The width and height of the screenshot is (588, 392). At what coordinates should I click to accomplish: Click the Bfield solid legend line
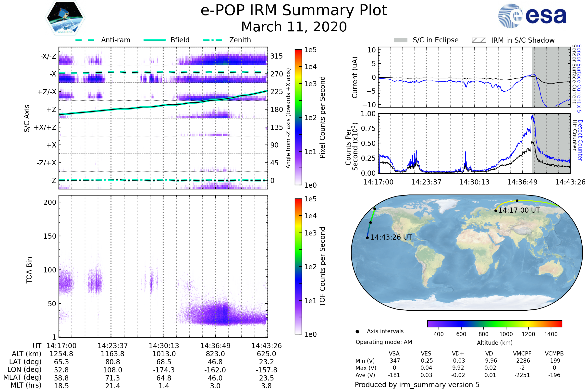coord(155,40)
